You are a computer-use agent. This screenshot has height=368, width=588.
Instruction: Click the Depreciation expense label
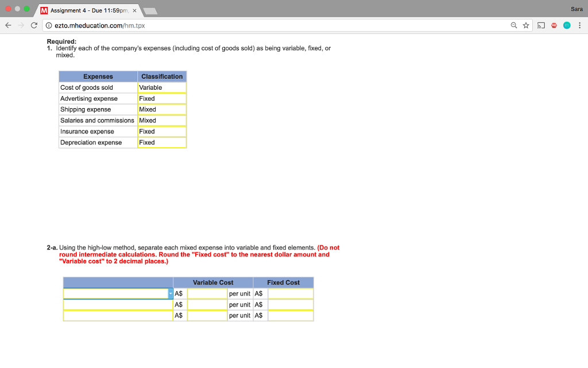(x=91, y=143)
